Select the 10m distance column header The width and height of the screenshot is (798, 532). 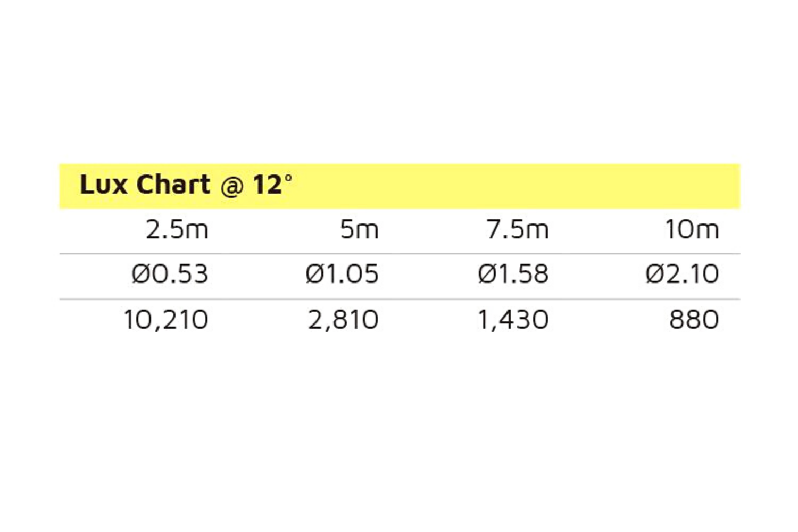click(692, 230)
